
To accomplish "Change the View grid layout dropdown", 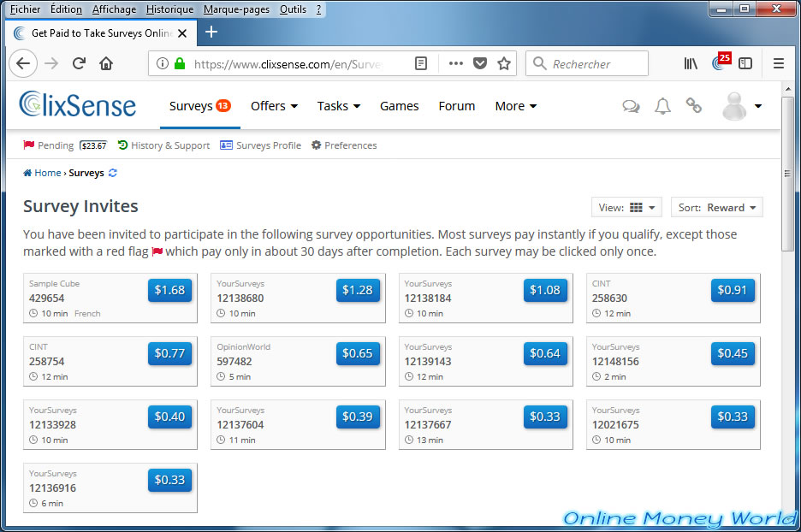I will pyautogui.click(x=626, y=207).
